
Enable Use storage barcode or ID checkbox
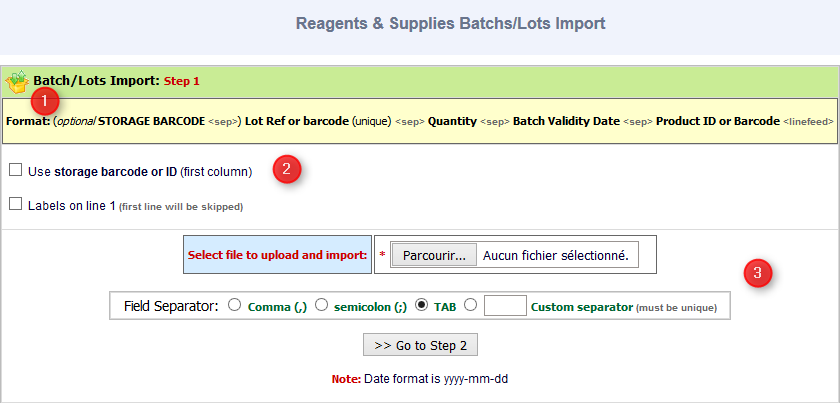coord(16,170)
